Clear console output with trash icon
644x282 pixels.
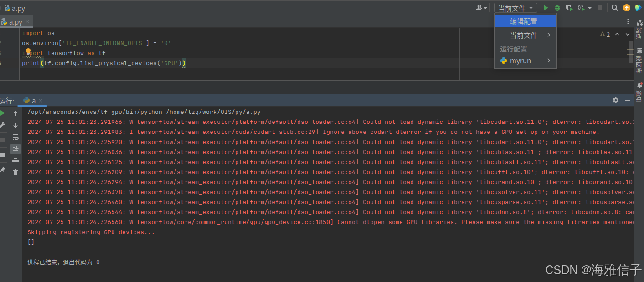click(15, 172)
